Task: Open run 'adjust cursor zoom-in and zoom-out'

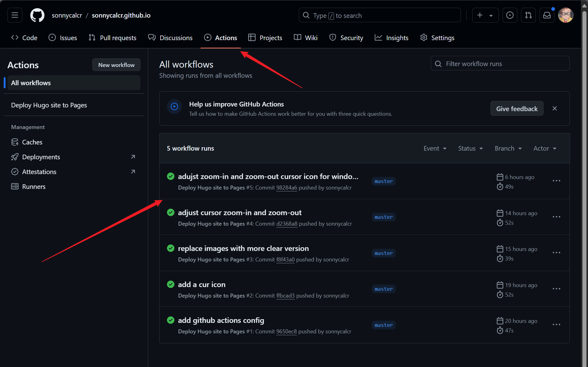Action: (240, 212)
